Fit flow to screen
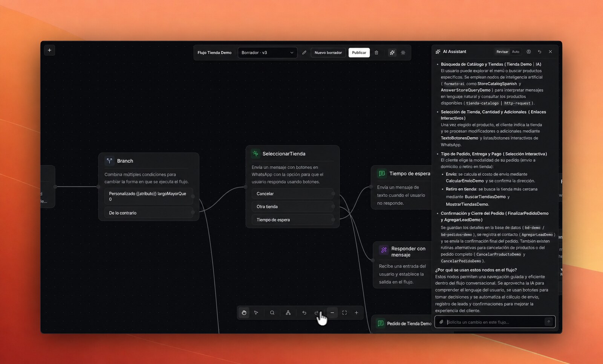 pos(344,313)
